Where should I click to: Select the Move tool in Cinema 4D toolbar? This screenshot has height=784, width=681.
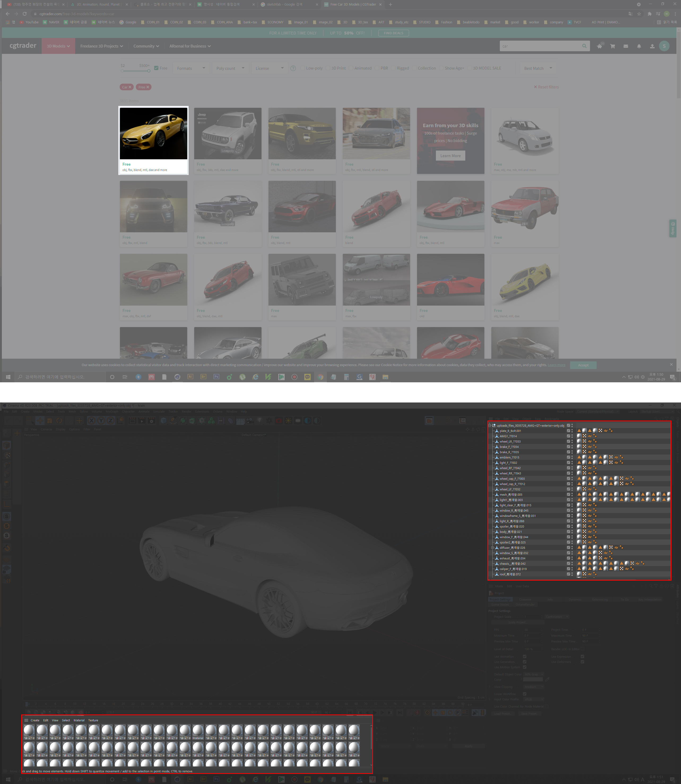40,421
